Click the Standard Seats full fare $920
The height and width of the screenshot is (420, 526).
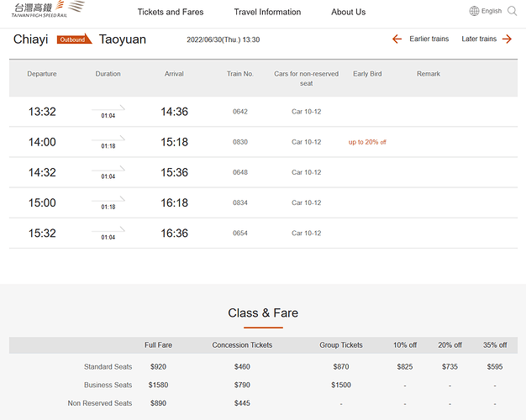pos(158,367)
